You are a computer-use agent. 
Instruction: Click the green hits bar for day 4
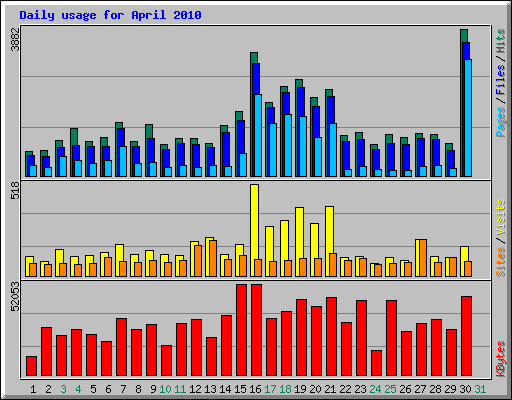[74, 137]
